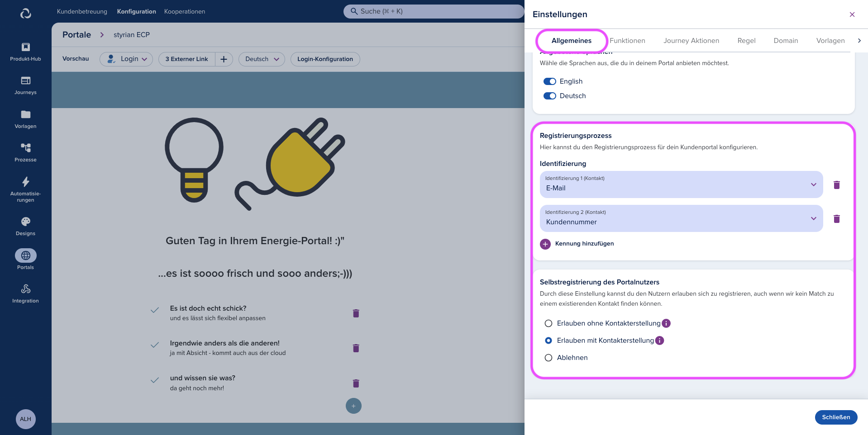Open the Identifizierung 1 E-Mail dropdown
Viewport: 868px width, 435px height.
(x=681, y=184)
